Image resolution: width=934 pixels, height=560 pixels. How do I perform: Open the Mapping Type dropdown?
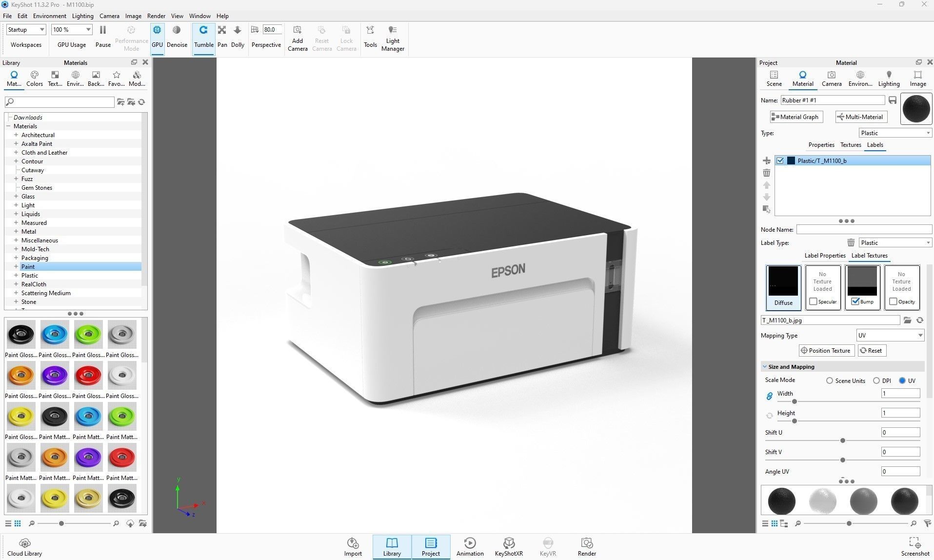click(x=890, y=335)
